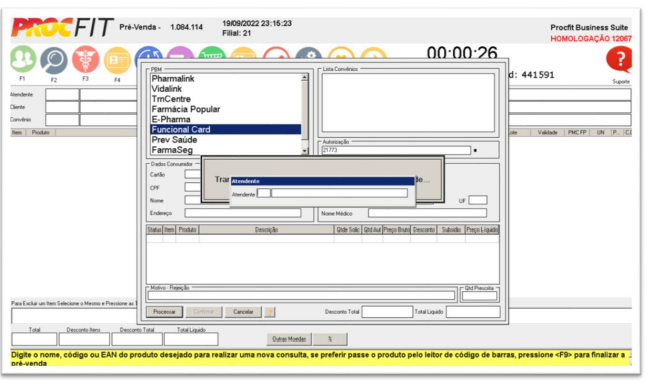
Task: Click the green shopping cart icon
Action: pos(212,53)
